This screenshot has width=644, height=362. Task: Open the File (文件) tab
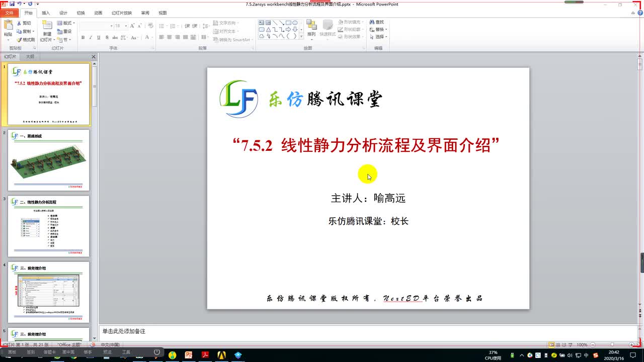click(9, 13)
